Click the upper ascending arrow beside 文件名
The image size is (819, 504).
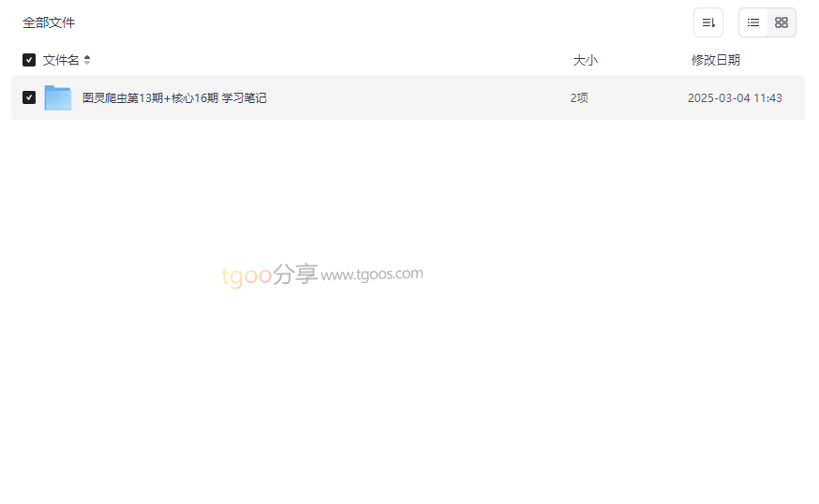[x=87, y=57]
